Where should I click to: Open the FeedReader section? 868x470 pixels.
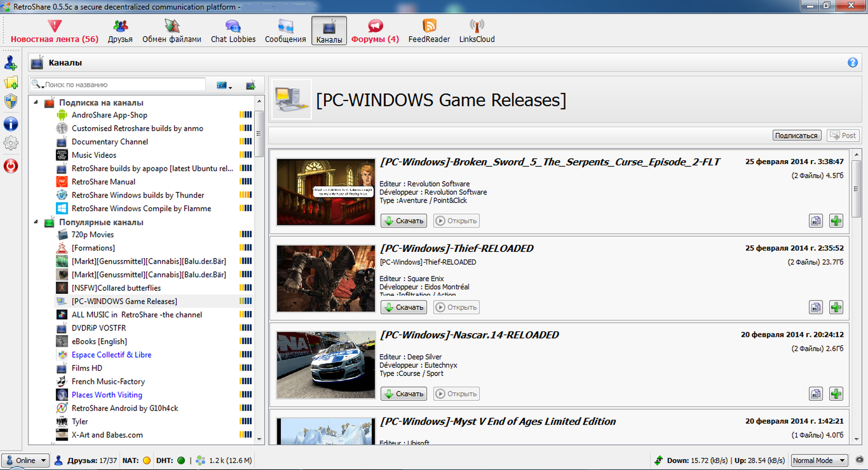pos(429,31)
